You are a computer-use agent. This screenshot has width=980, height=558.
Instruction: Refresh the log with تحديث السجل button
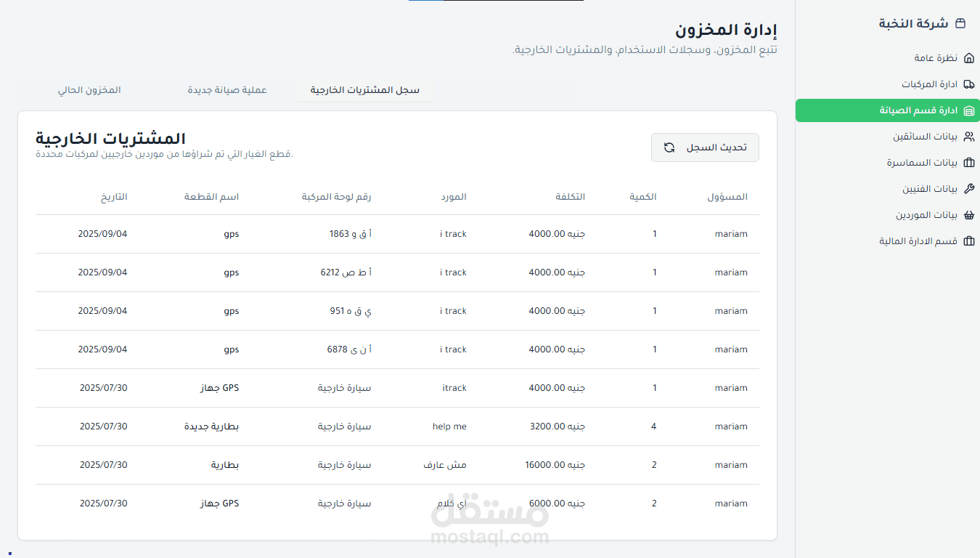[705, 147]
